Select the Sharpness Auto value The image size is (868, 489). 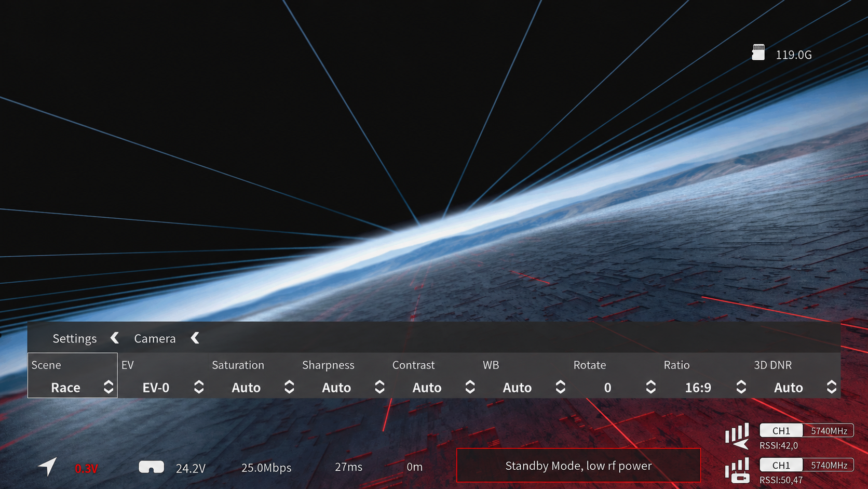tap(336, 388)
